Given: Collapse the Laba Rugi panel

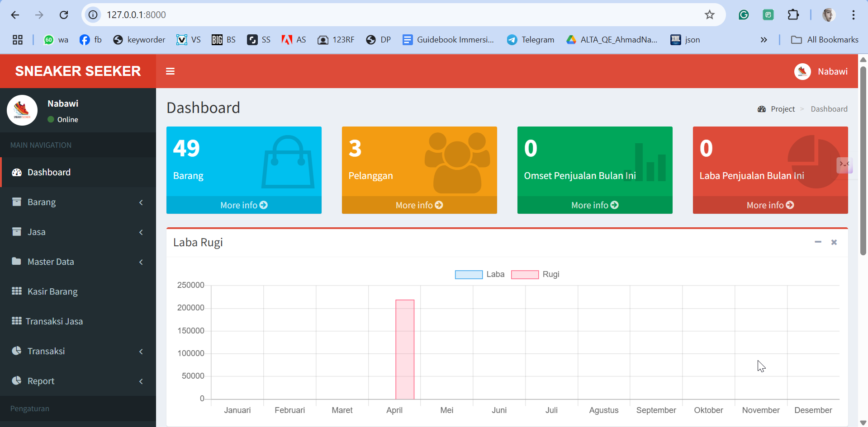Looking at the screenshot, I should pyautogui.click(x=818, y=242).
